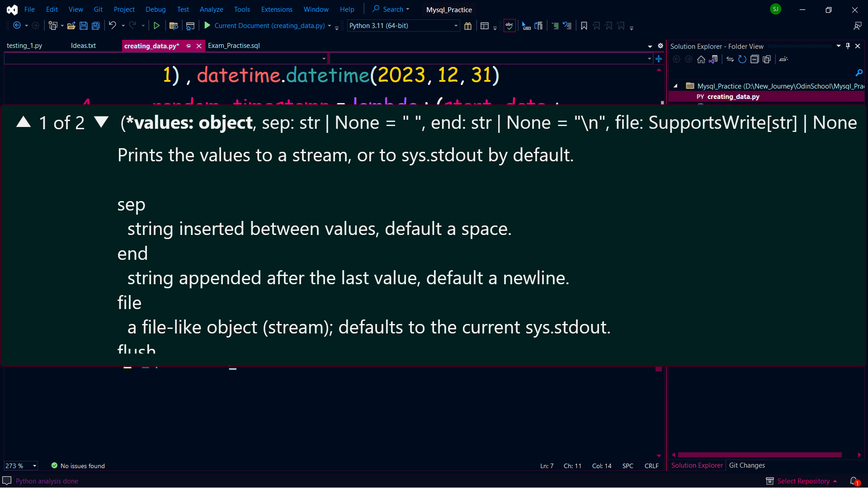
Task: Toggle auto-hide pin on Solution Explorer
Action: [x=848, y=46]
